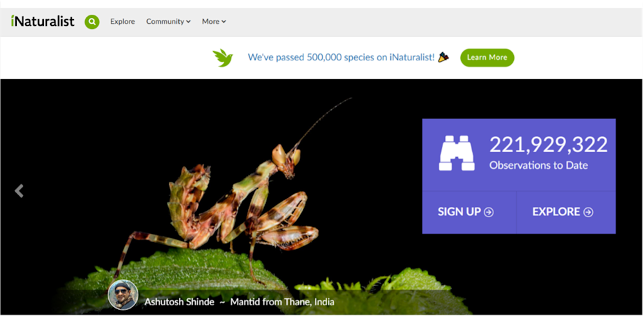Click the arrow circle beside EXPLORE

589,212
